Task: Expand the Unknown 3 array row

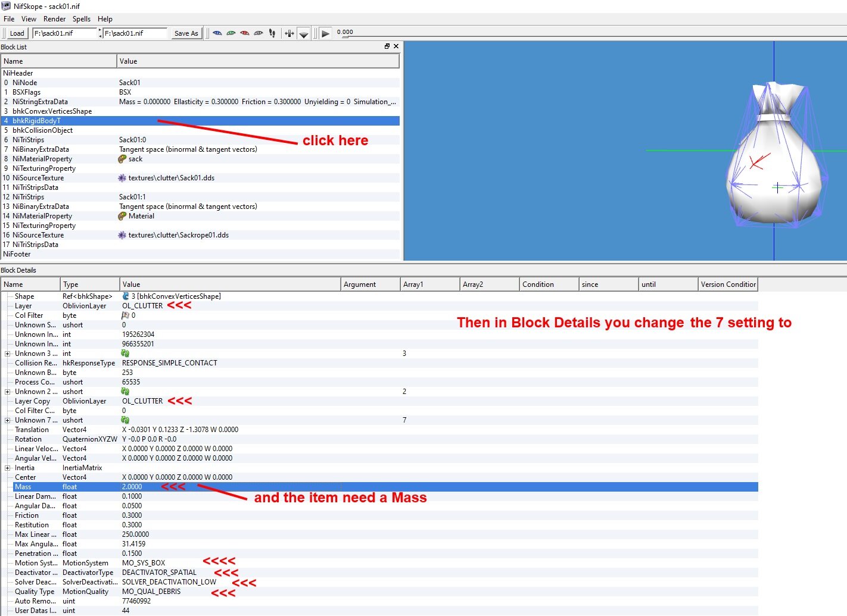Action: click(8, 354)
